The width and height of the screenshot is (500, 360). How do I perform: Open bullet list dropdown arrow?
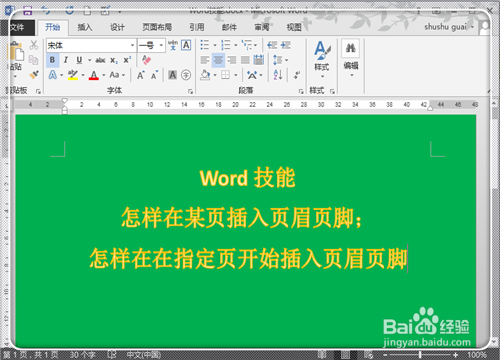point(215,45)
